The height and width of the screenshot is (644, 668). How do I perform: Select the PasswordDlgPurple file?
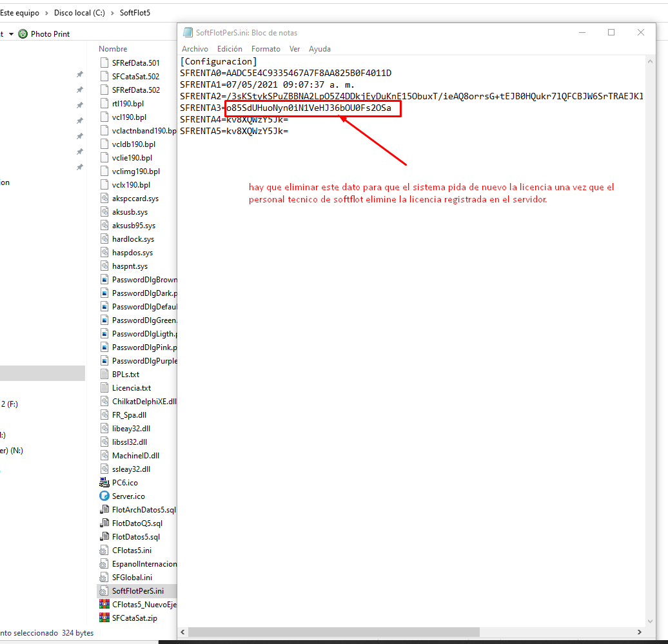pyautogui.click(x=144, y=361)
